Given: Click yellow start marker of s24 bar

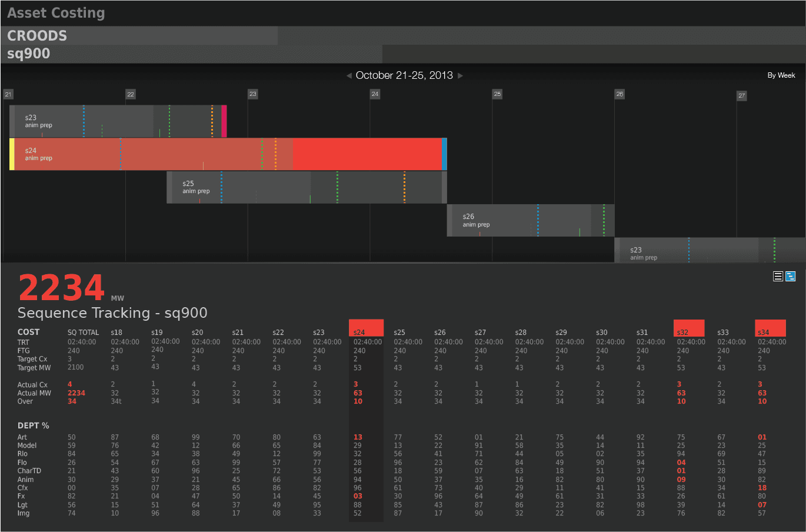Looking at the screenshot, I should pos(12,154).
